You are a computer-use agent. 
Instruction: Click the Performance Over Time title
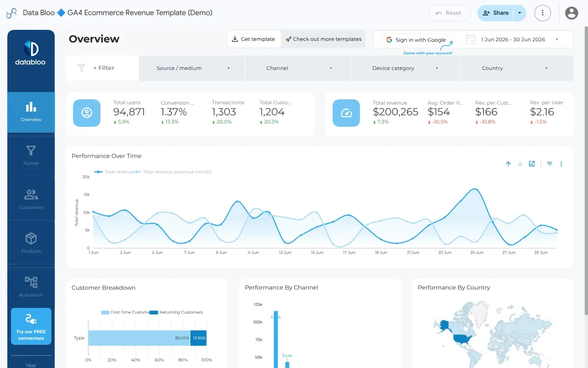pyautogui.click(x=107, y=156)
